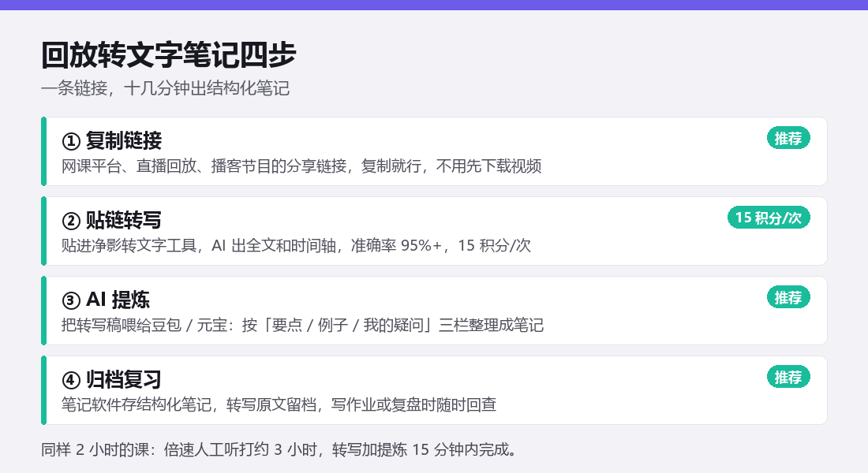Click the footer note starting with 同样 2 小时的课
Image resolution: width=868 pixels, height=473 pixels.
(279, 449)
